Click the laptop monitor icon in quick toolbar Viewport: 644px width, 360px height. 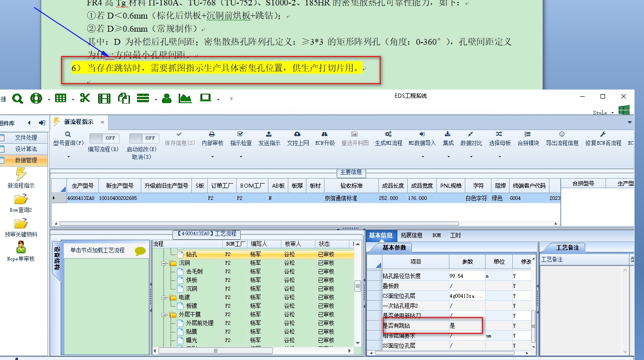point(205,98)
